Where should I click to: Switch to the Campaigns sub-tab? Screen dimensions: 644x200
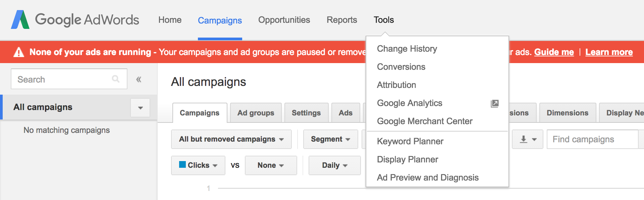200,113
